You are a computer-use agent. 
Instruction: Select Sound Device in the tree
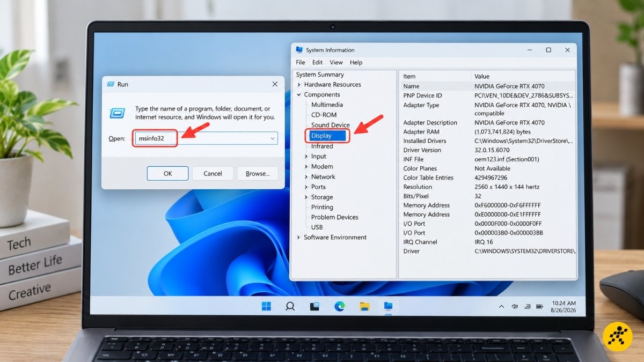point(331,125)
